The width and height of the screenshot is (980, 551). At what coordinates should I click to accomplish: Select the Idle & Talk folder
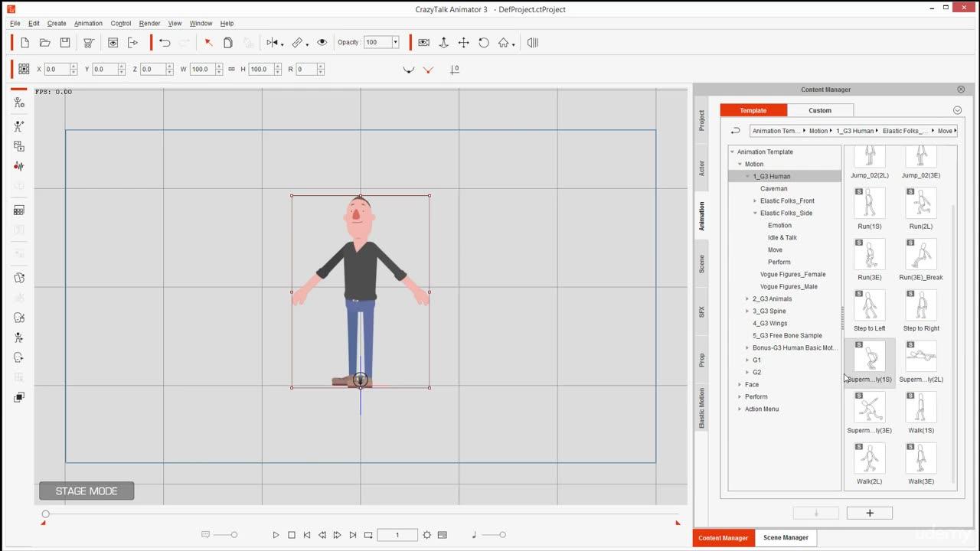click(782, 237)
